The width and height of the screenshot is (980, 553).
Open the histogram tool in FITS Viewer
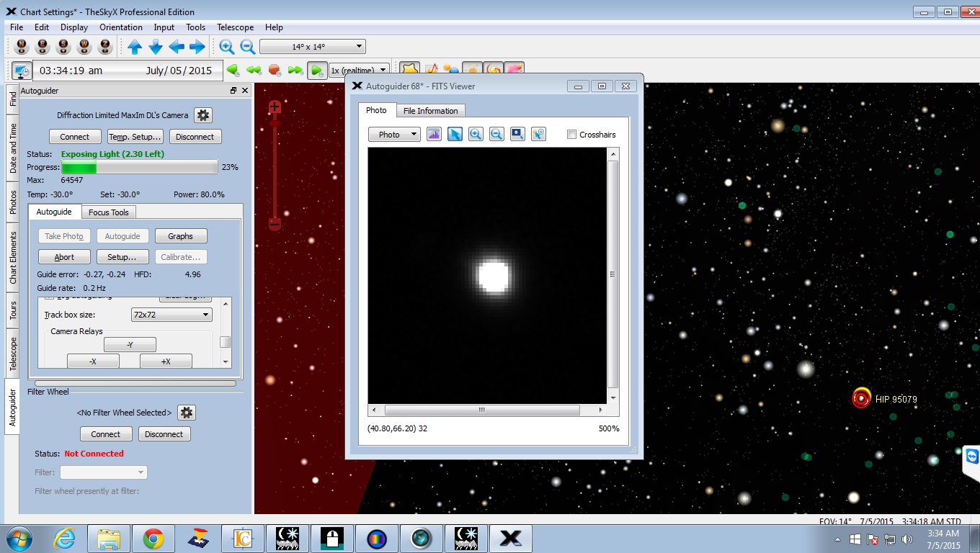(x=434, y=135)
